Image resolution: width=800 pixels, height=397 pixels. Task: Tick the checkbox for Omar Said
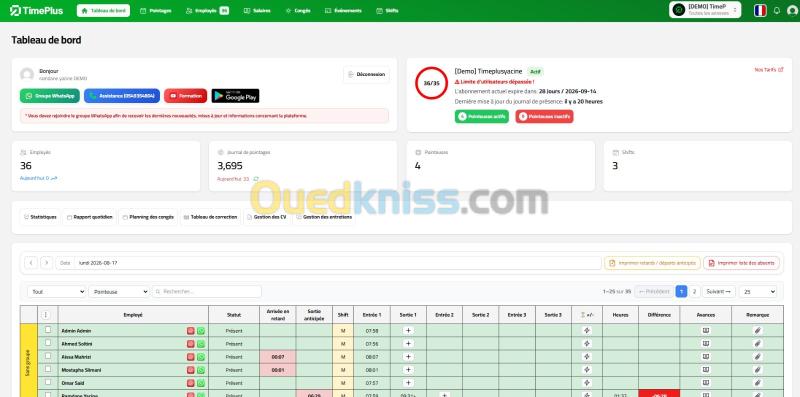pos(48,382)
